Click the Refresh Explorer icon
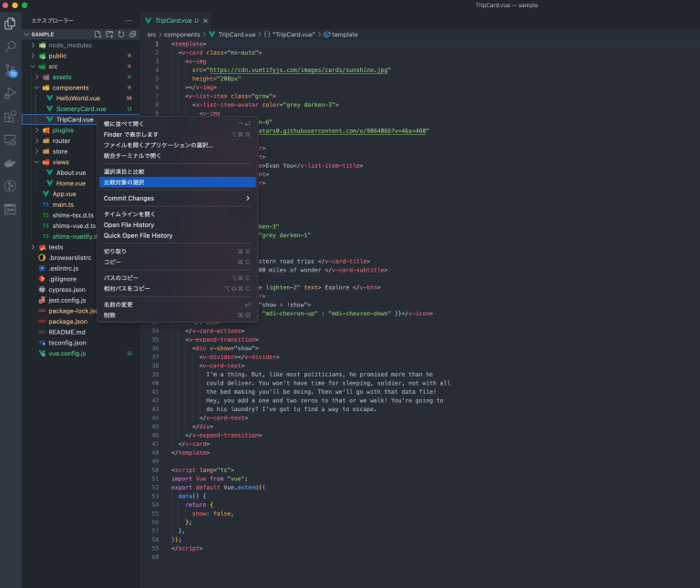Screen dimensions: 700x588 click(121, 35)
